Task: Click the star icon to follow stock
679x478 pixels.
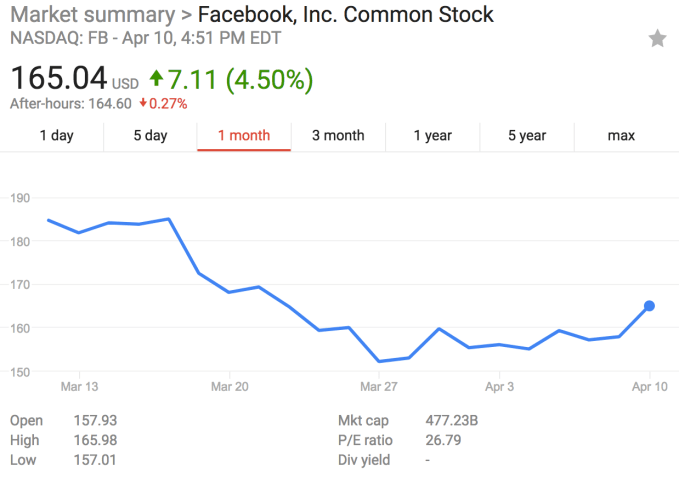Action: pyautogui.click(x=657, y=39)
